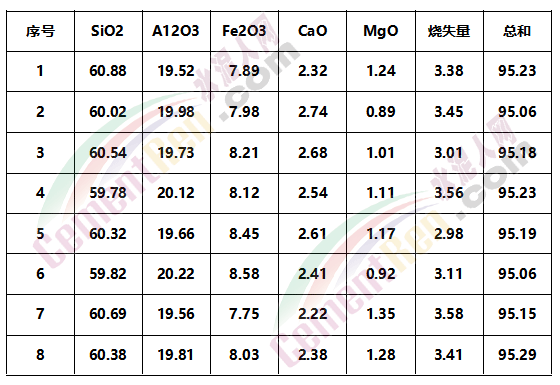Screen dimensions: 560x385
Task: Click the MgO column header
Action: coord(381,31)
